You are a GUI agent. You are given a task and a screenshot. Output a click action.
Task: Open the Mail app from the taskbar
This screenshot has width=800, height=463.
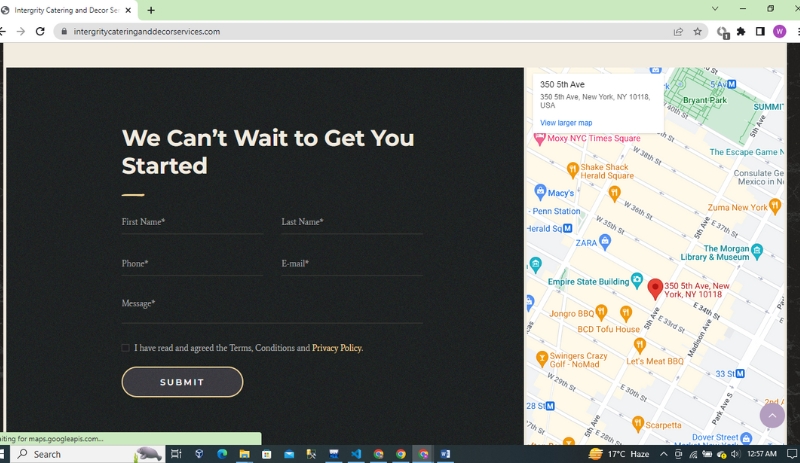pos(289,454)
